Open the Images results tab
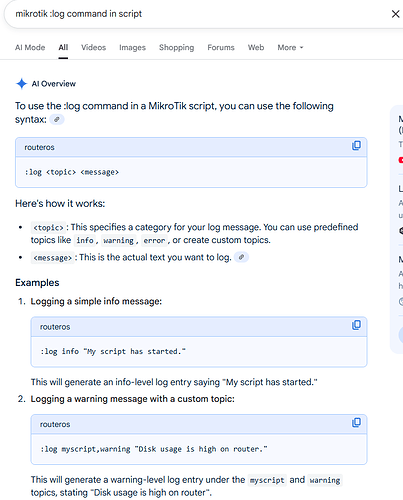The width and height of the screenshot is (403, 500). (x=133, y=48)
